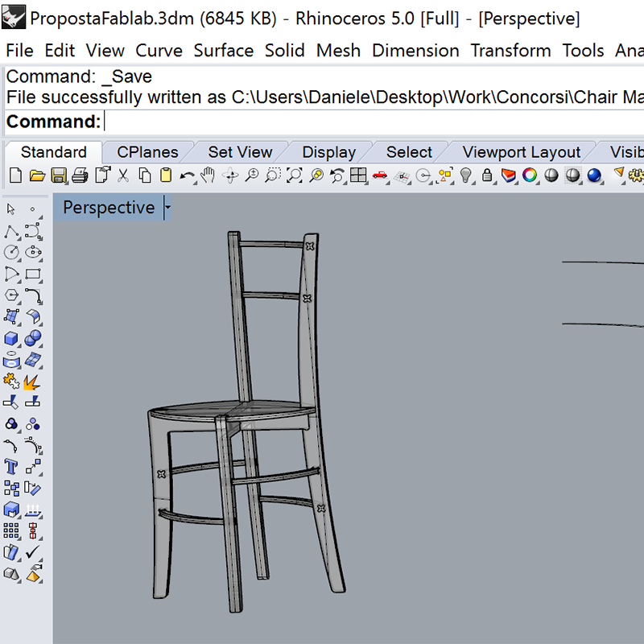Screen dimensions: 644x644
Task: Open the Solid menu
Action: (285, 51)
